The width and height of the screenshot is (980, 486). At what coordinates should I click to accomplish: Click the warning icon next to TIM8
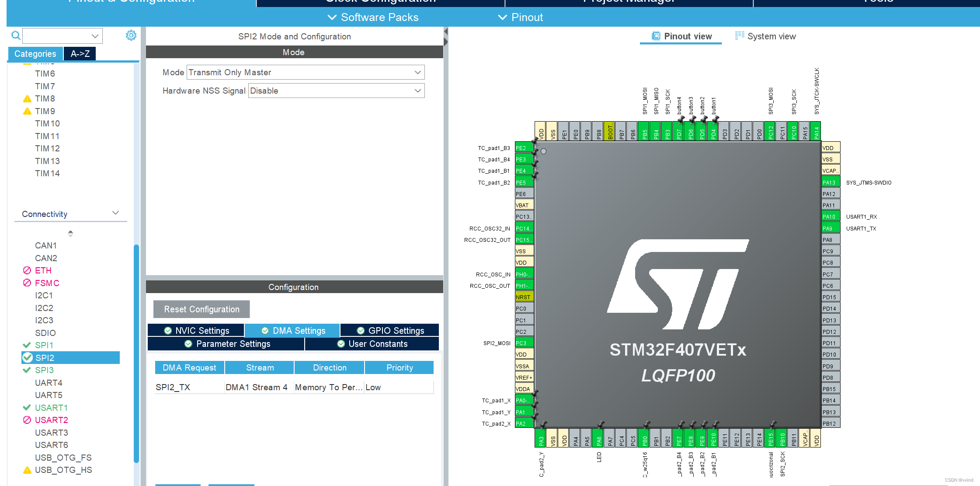point(27,98)
